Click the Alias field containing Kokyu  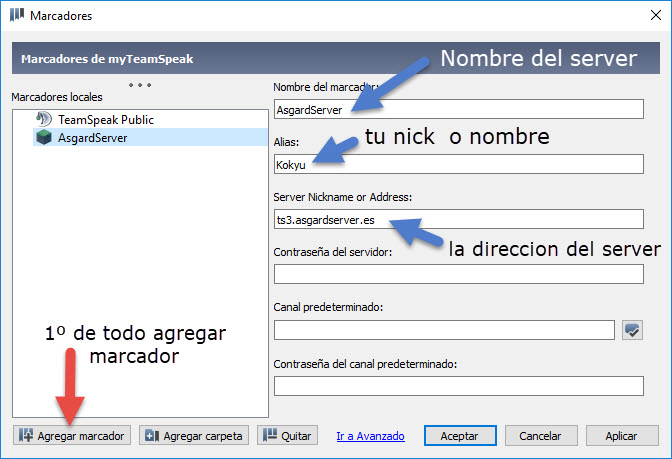[x=459, y=164]
